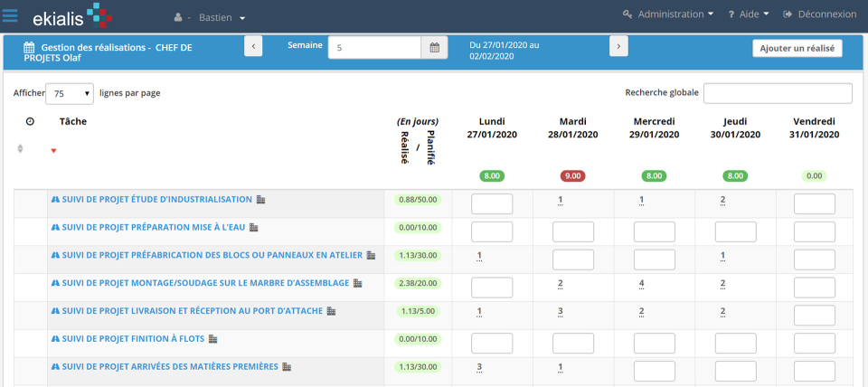
Task: Click Déconnexion to log out
Action: click(827, 14)
